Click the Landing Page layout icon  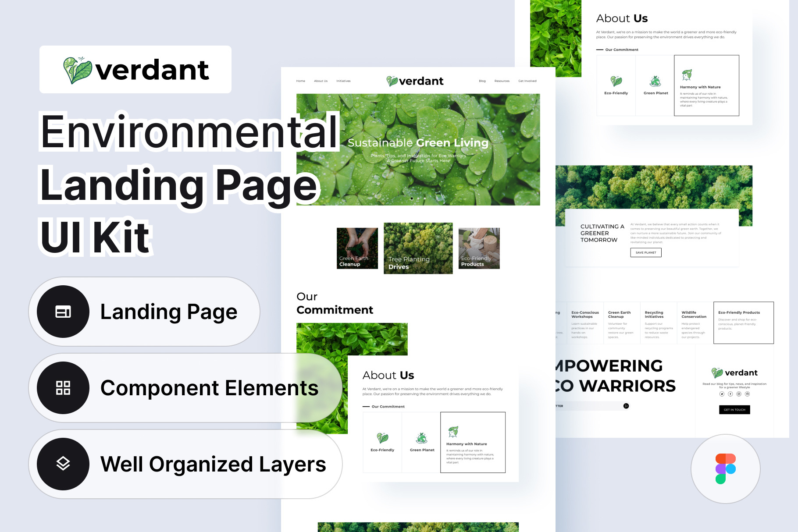click(63, 312)
